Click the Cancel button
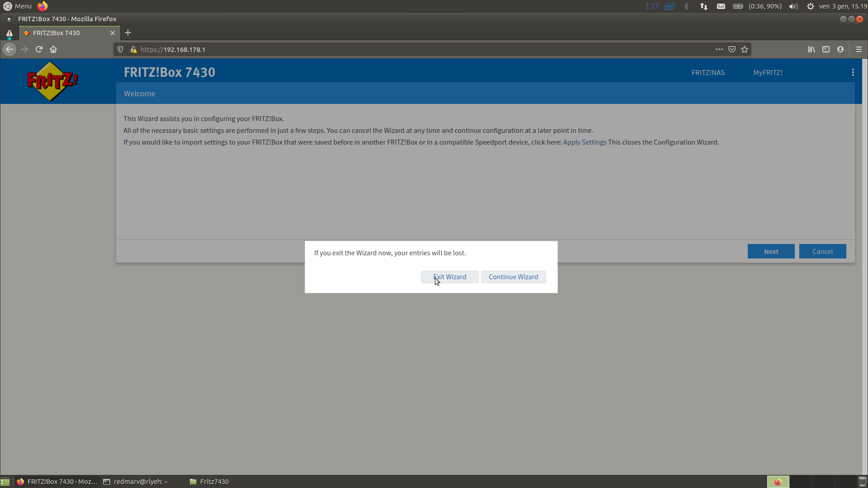 click(x=822, y=252)
